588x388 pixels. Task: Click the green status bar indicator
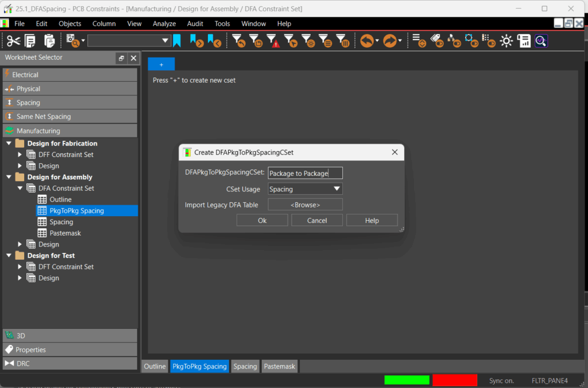tap(407, 380)
